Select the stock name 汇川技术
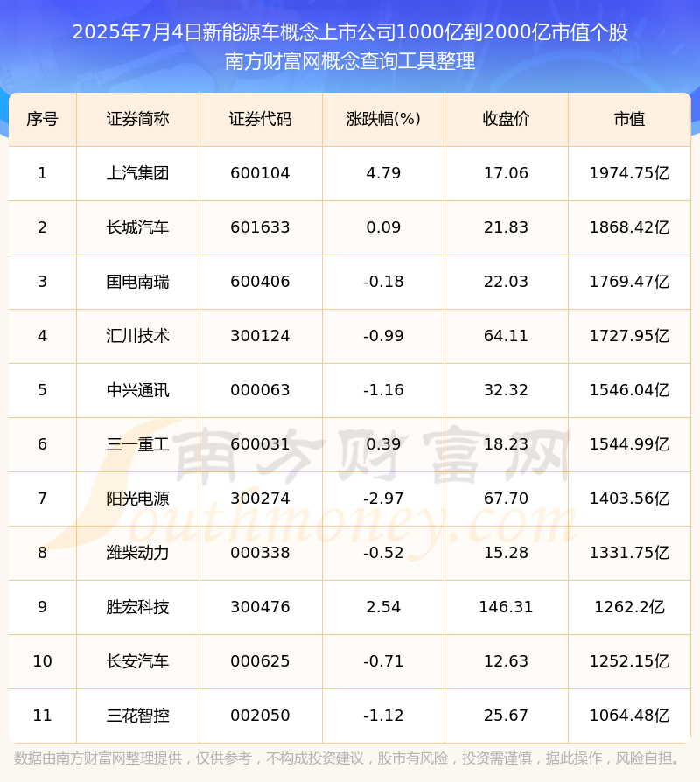Screen dimensions: 700x782 pyautogui.click(x=137, y=336)
